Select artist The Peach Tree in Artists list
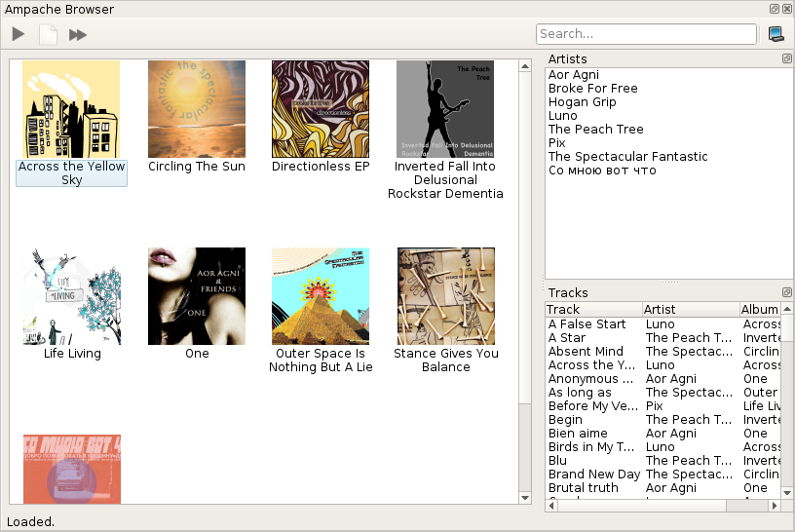The height and width of the screenshot is (532, 795). (595, 130)
